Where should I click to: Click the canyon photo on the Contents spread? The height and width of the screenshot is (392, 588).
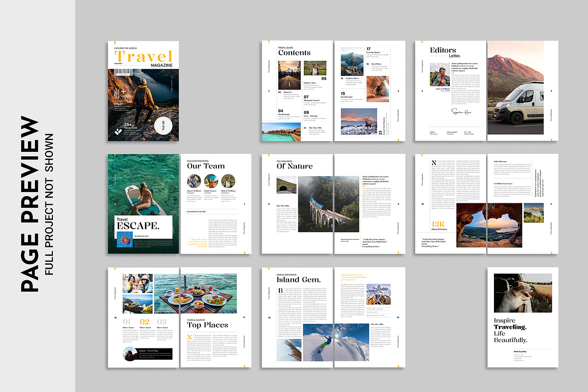(x=378, y=88)
